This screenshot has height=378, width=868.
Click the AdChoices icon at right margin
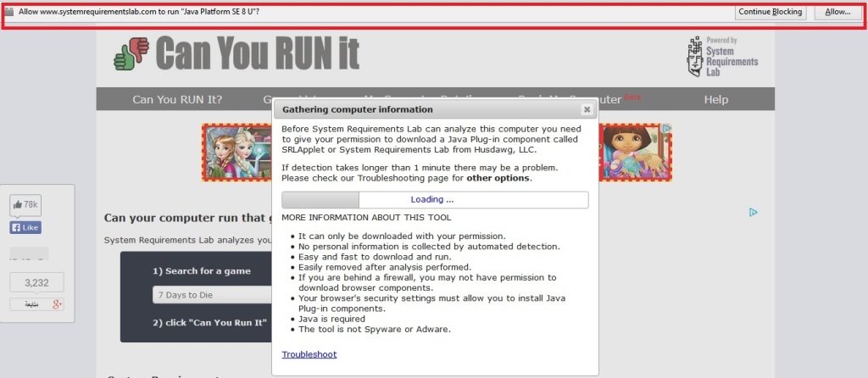click(x=754, y=212)
